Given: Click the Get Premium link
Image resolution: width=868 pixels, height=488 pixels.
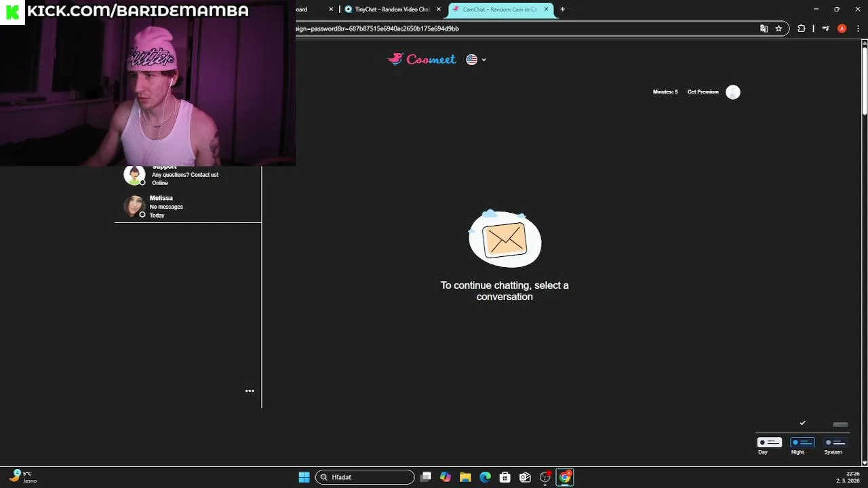Looking at the screenshot, I should [x=703, y=91].
